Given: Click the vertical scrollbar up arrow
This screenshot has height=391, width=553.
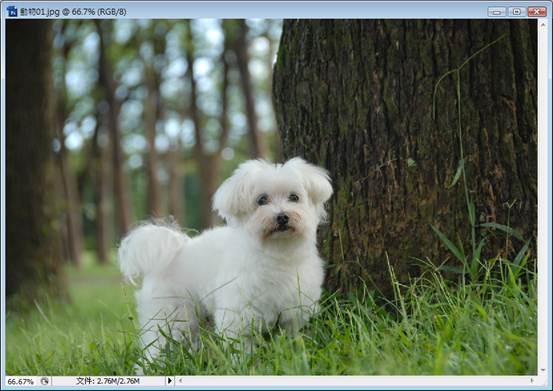Looking at the screenshot, I should point(543,24).
